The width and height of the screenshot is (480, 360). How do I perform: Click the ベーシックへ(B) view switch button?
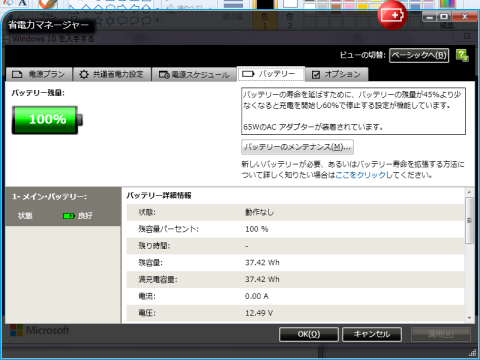419,55
